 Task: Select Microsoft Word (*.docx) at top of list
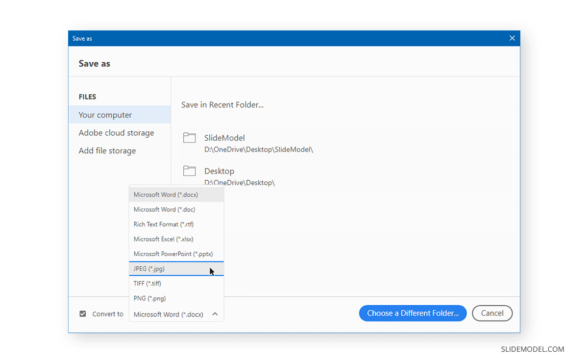tap(176, 194)
